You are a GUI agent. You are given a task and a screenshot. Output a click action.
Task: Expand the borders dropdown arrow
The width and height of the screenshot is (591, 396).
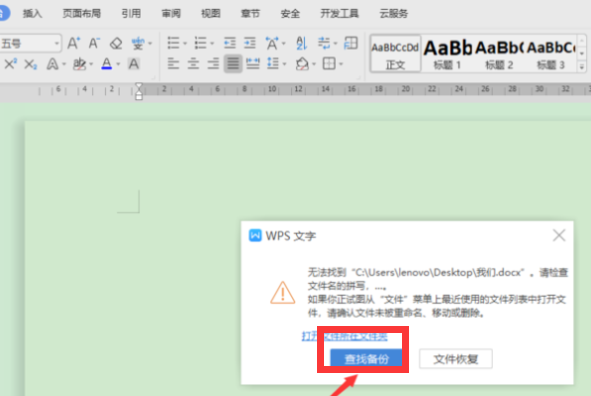coord(341,64)
